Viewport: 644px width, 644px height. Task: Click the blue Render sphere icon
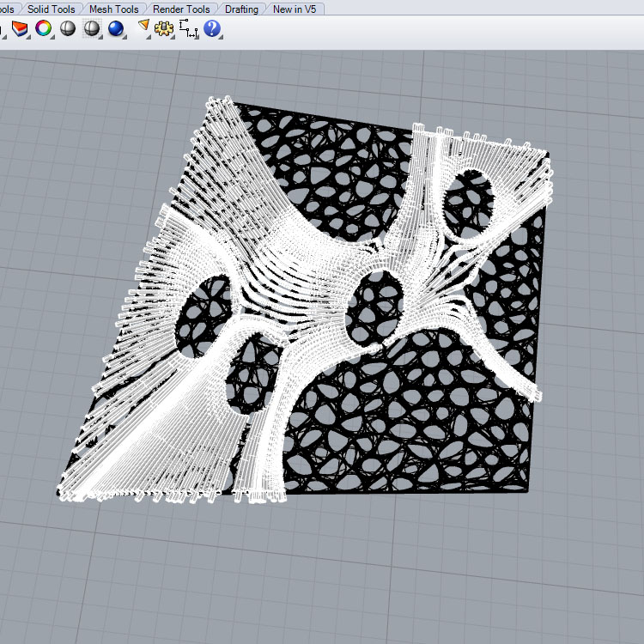[x=116, y=29]
